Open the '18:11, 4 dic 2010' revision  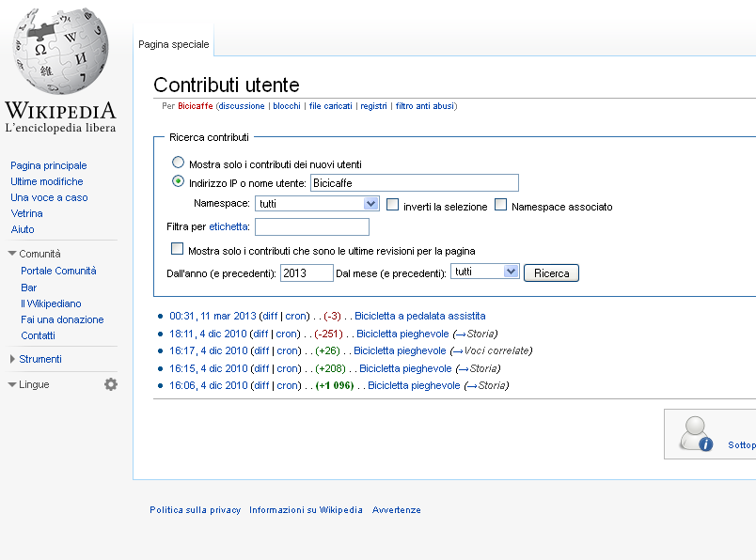tap(208, 334)
